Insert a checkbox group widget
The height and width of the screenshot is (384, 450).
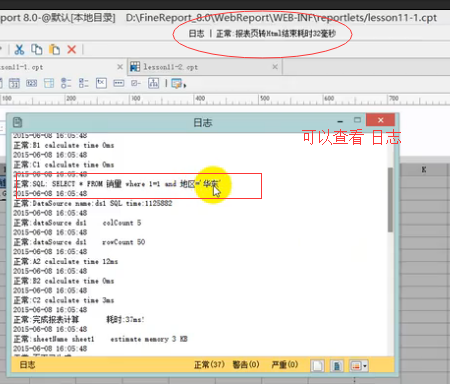point(84,83)
